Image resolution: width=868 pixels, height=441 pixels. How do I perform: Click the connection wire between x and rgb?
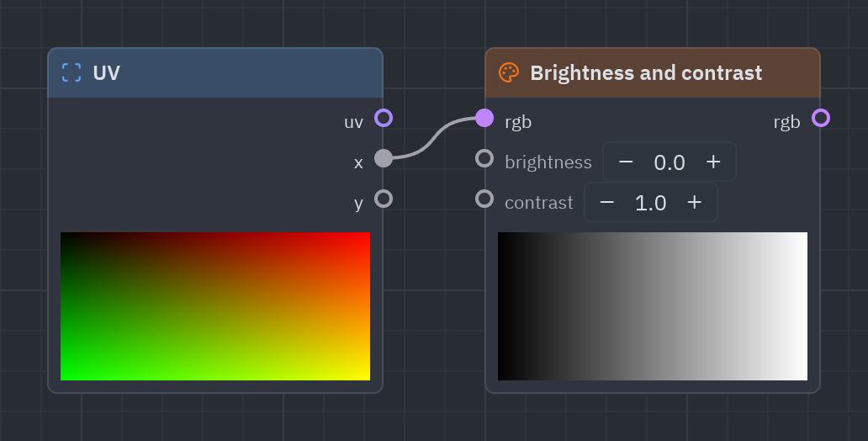pyautogui.click(x=432, y=139)
